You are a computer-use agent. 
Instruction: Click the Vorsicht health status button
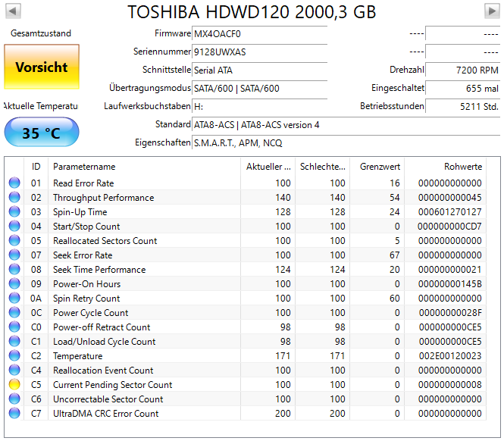[x=42, y=67]
